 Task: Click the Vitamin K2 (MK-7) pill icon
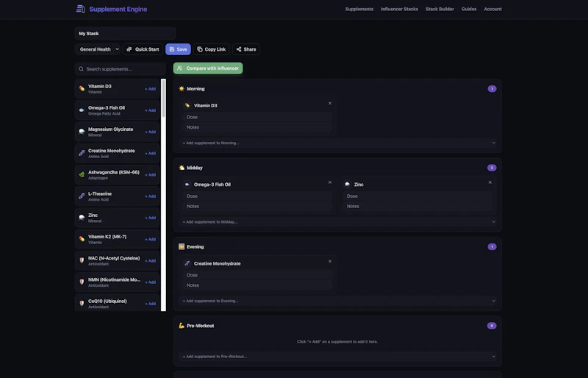tap(82, 239)
